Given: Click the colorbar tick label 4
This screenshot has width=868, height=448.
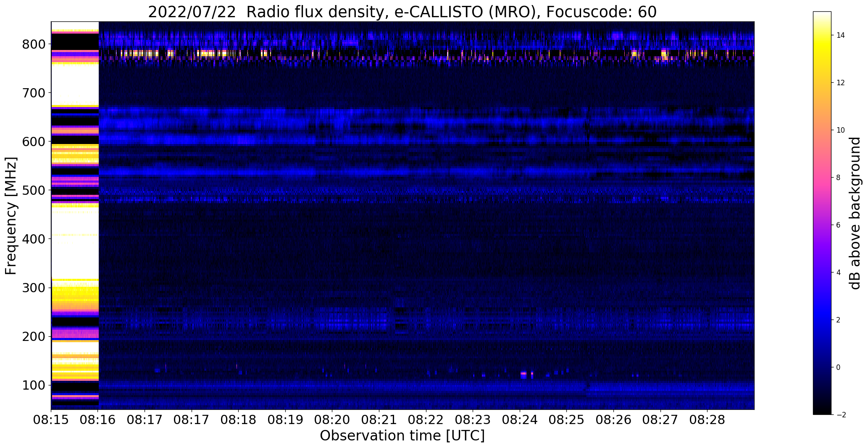Looking at the screenshot, I should pyautogui.click(x=838, y=272).
